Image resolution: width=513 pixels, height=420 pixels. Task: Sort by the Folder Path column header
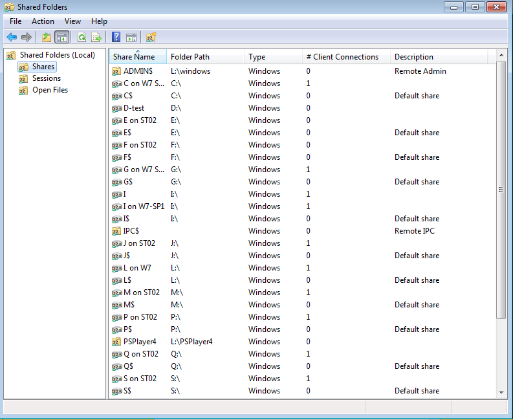[x=206, y=57]
